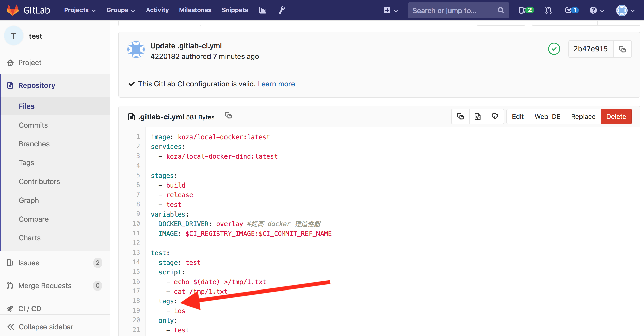Expand the Groups dropdown menu
Screen dimensions: 644x336
point(120,10)
